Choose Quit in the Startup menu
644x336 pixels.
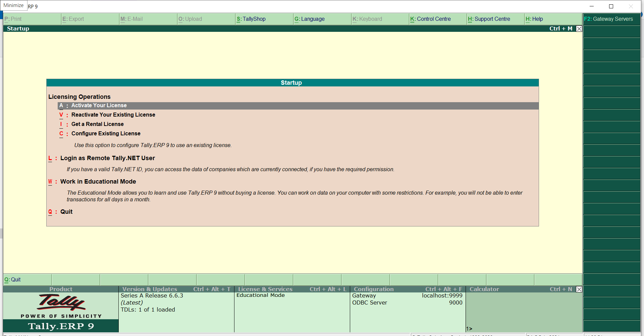(x=66, y=212)
